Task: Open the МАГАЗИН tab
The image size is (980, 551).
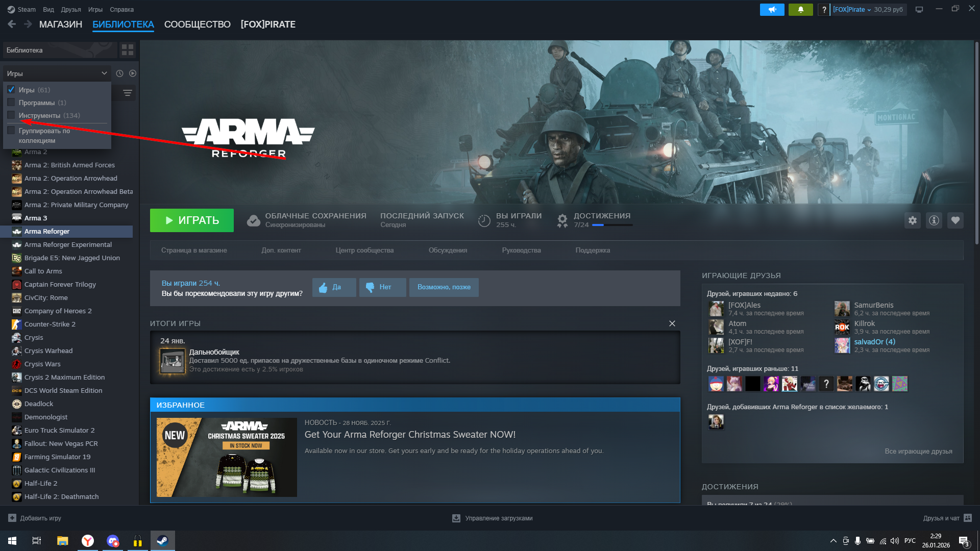Action: (60, 24)
